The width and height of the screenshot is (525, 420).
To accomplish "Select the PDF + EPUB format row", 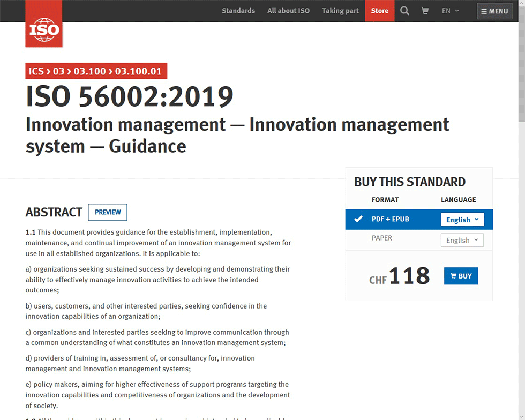I will (x=419, y=220).
